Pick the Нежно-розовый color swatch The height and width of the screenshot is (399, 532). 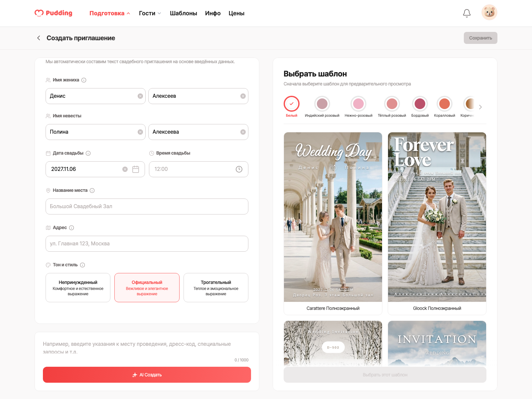tap(358, 104)
